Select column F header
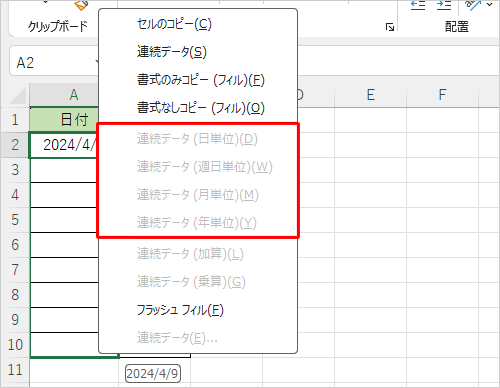 pyautogui.click(x=442, y=95)
